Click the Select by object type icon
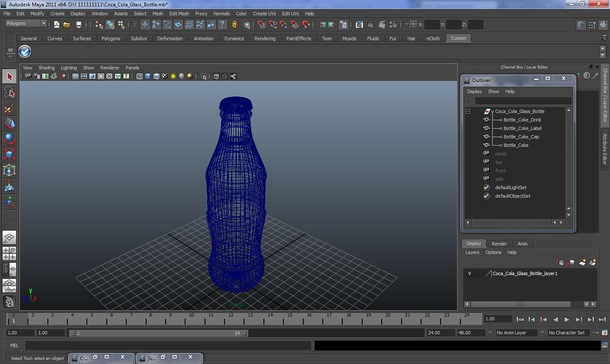610x364 pixels. [x=110, y=25]
